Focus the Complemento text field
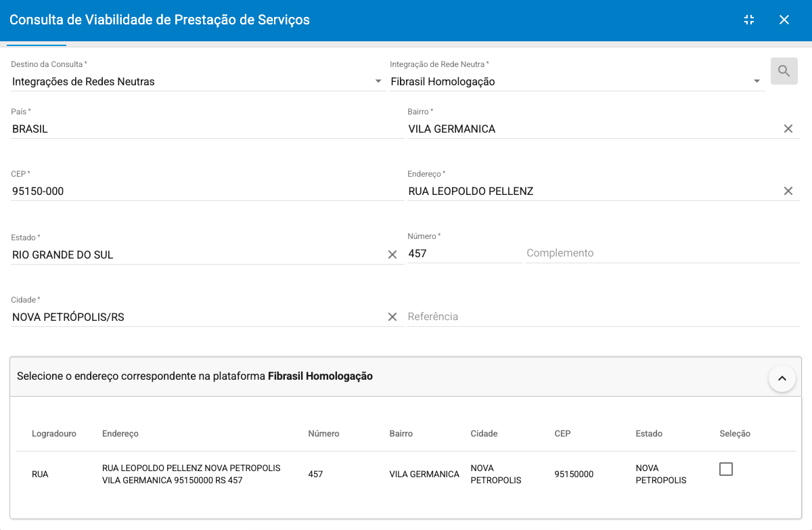Viewport: 812px width, 530px height. [662, 253]
